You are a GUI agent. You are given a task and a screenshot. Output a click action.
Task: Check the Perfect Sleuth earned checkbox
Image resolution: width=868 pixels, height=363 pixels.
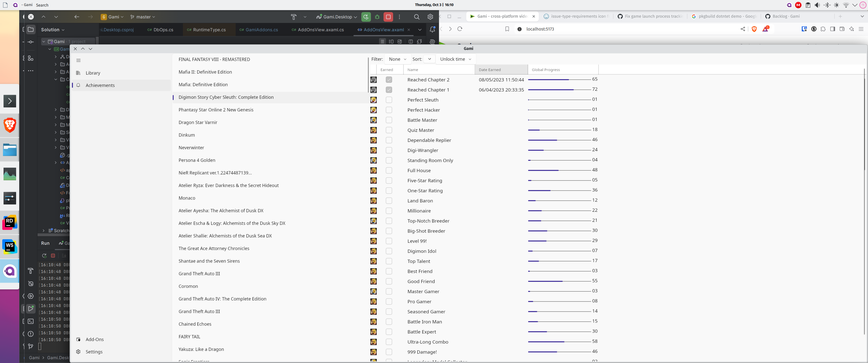coord(389,100)
